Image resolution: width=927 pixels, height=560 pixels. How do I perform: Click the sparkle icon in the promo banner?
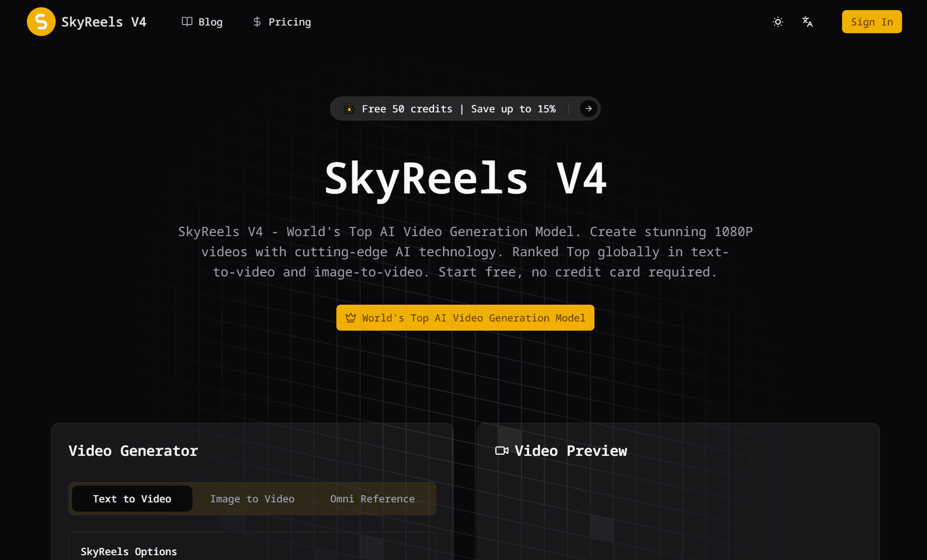coord(349,109)
